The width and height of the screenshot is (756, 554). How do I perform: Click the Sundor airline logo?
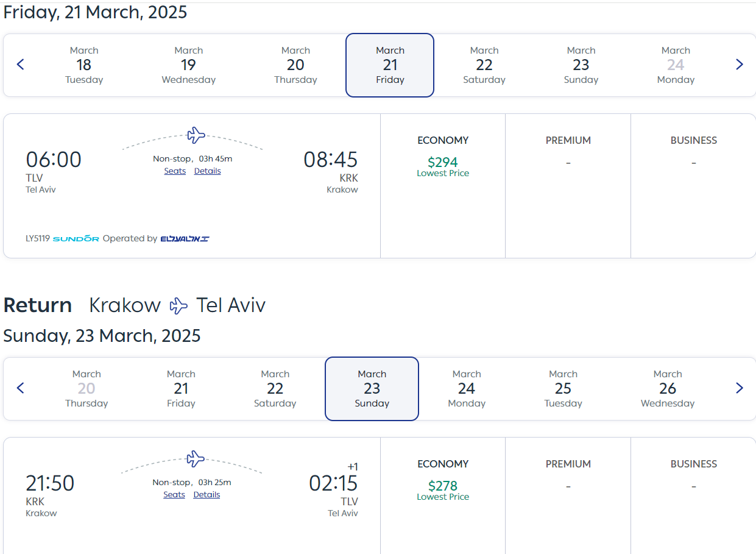76,239
